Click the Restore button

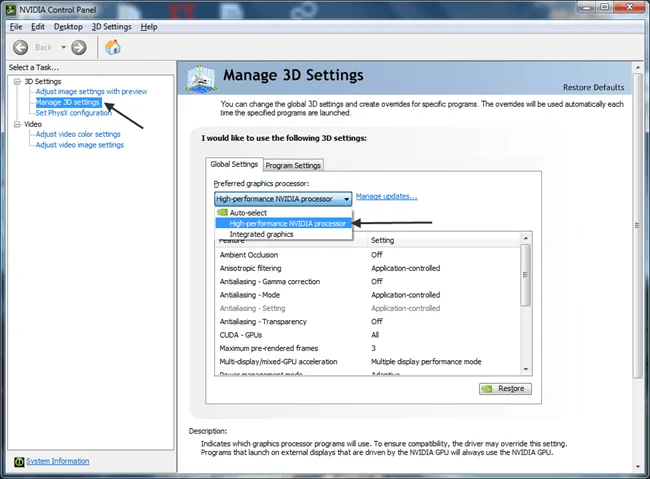click(505, 389)
